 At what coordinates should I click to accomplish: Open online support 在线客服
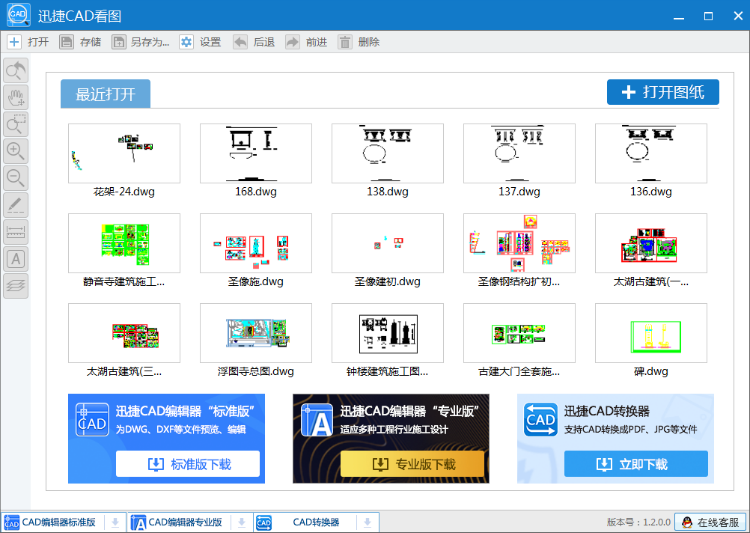pyautogui.click(x=710, y=522)
